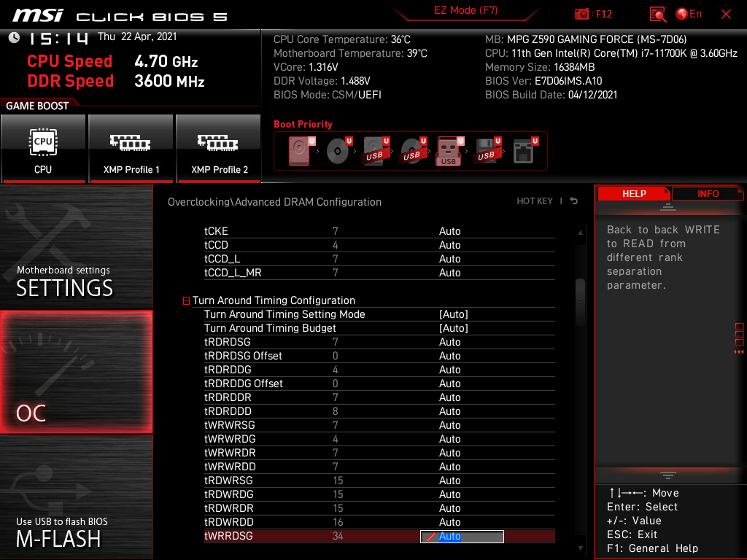Click the Overclocking\Advanced DRAM Configuration breadcrumb

click(x=274, y=202)
